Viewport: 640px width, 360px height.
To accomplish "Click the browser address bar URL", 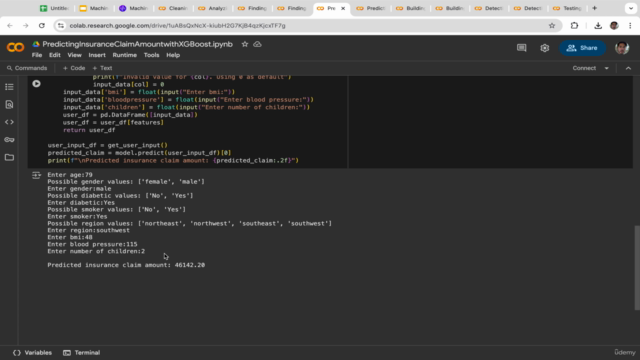I will [x=178, y=26].
